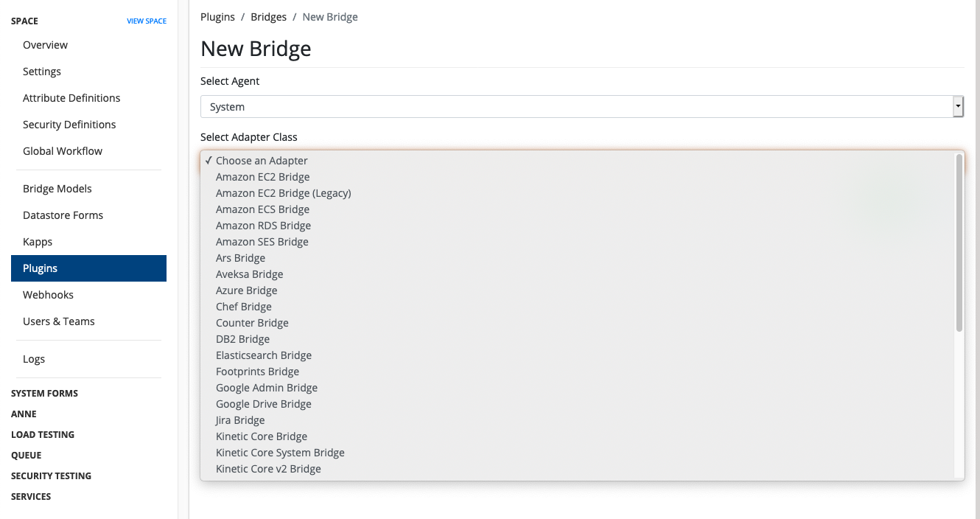Go to Attribute Definitions
980x519 pixels.
88,98
